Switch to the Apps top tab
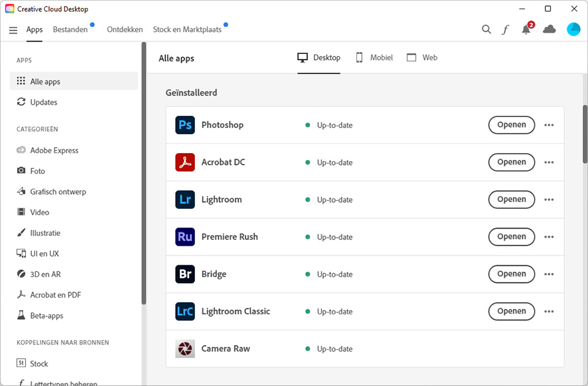 pos(34,29)
